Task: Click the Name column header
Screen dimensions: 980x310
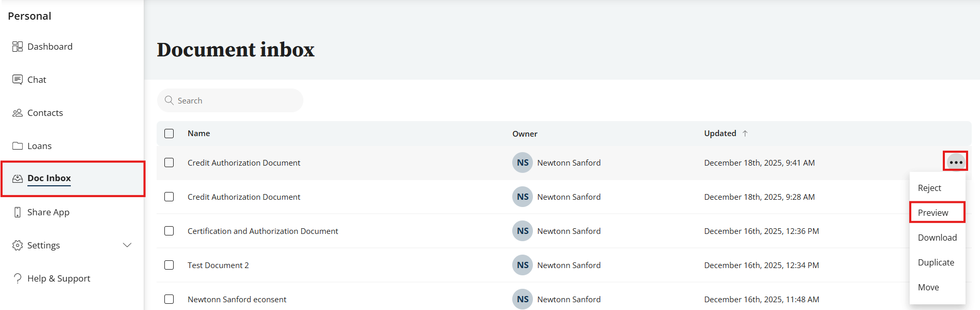Action: coord(198,134)
